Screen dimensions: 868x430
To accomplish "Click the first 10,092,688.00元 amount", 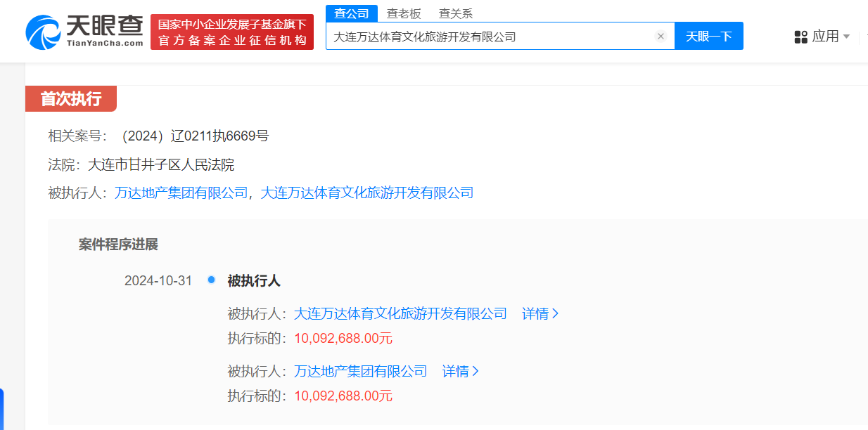I will (343, 338).
